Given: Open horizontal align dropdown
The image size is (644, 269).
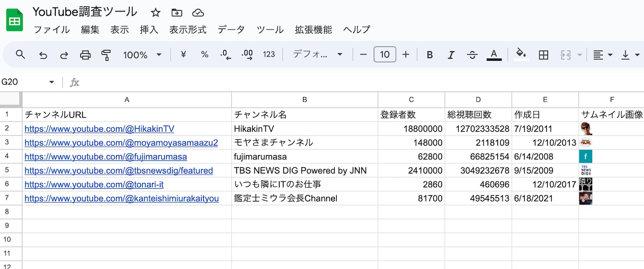Looking at the screenshot, I should point(602,55).
